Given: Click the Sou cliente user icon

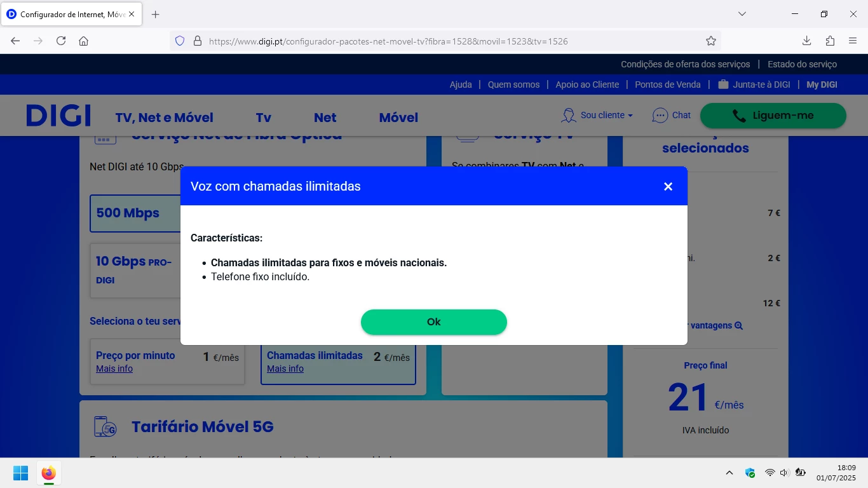Looking at the screenshot, I should [568, 115].
